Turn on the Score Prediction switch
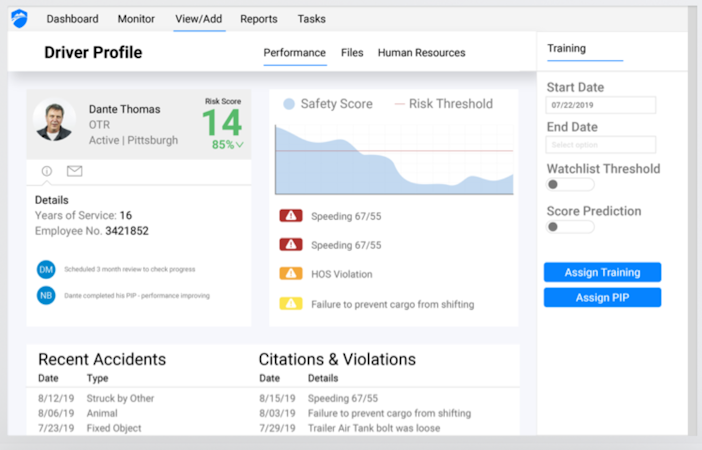Viewport: 702px width, 450px height. (569, 227)
